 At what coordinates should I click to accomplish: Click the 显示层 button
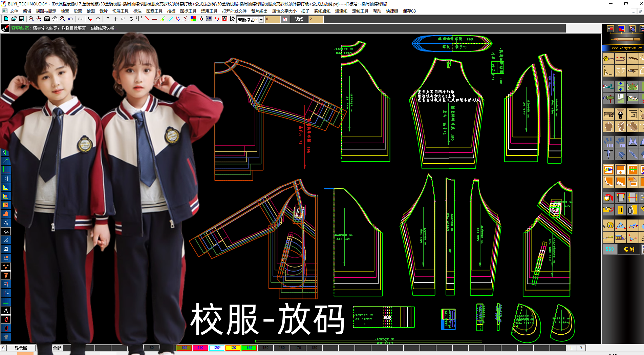click(x=21, y=348)
